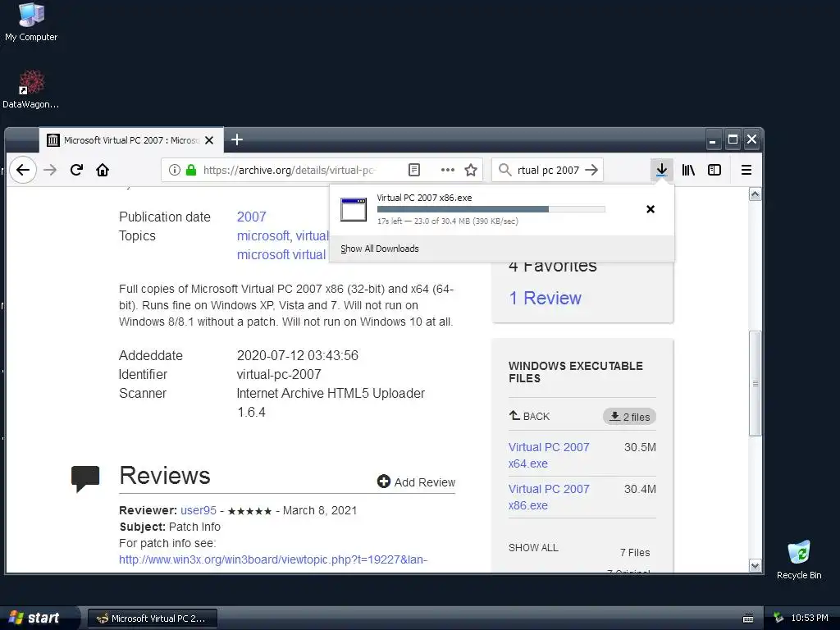
Task: Submit search with the arrow button
Action: click(x=591, y=170)
